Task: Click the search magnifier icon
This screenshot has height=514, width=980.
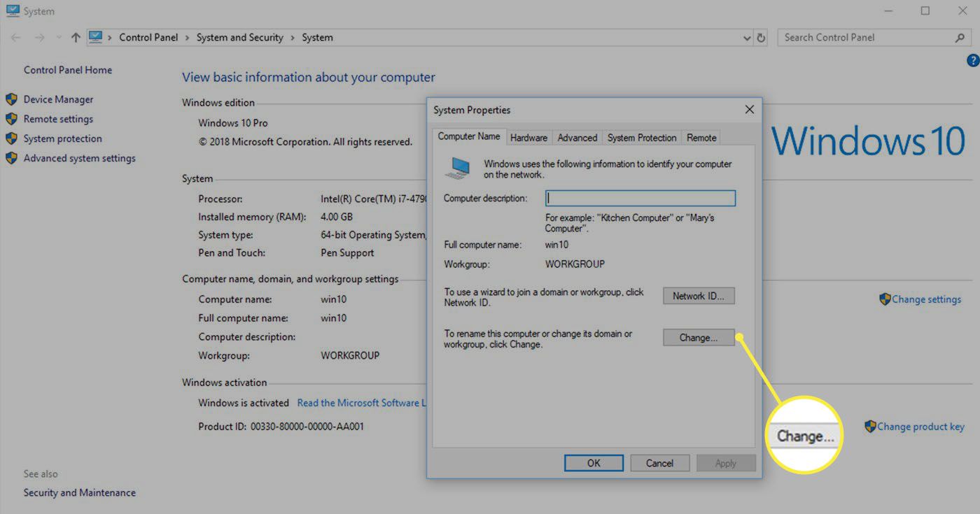Action: [x=960, y=38]
